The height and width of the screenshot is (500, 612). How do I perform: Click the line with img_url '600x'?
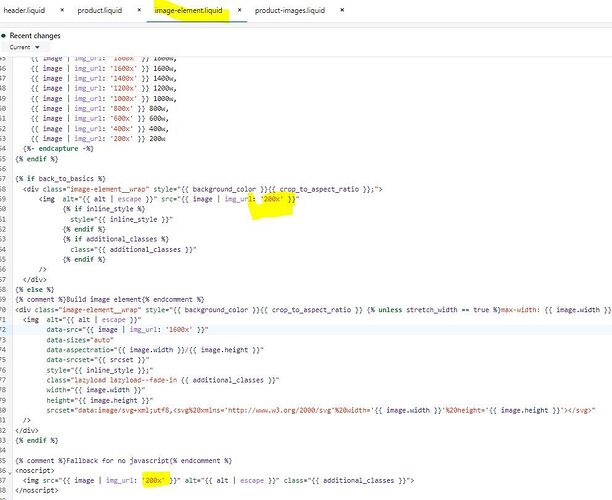pyautogui.click(x=100, y=118)
